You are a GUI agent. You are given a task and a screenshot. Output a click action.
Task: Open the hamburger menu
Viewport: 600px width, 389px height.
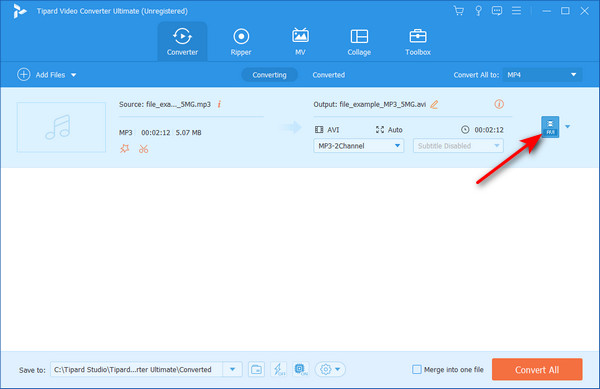(516, 11)
